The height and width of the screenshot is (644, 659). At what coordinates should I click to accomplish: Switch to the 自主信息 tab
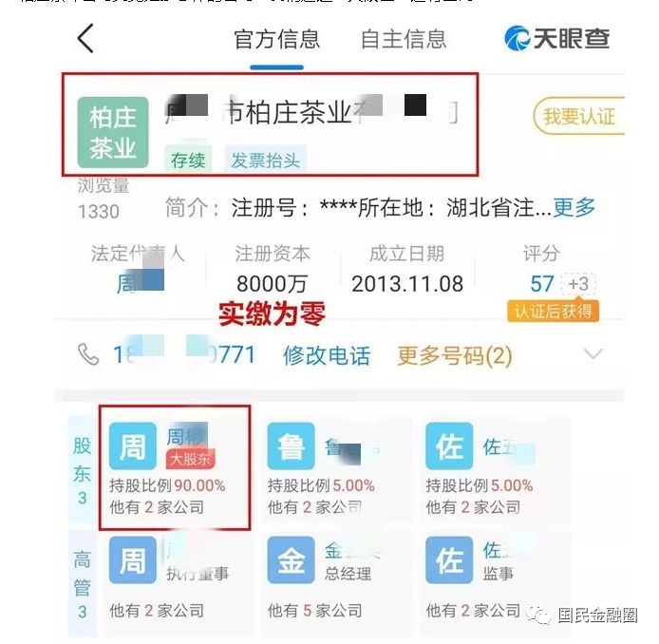pyautogui.click(x=404, y=39)
